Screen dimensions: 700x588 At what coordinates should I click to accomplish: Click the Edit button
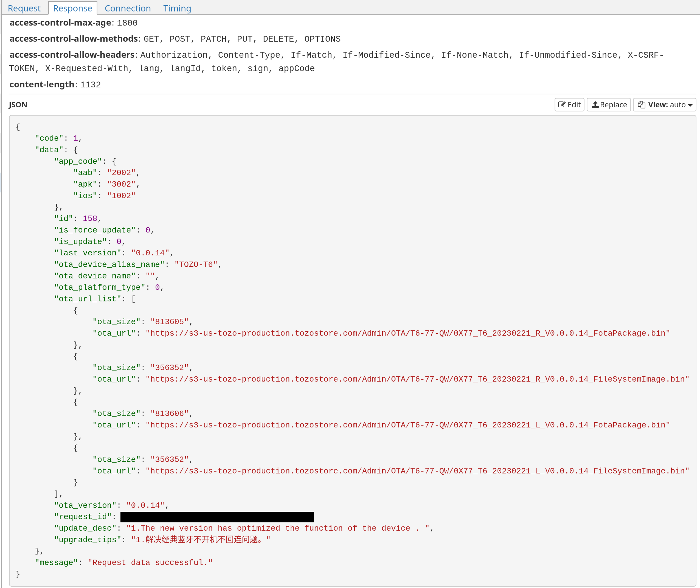[x=569, y=105]
